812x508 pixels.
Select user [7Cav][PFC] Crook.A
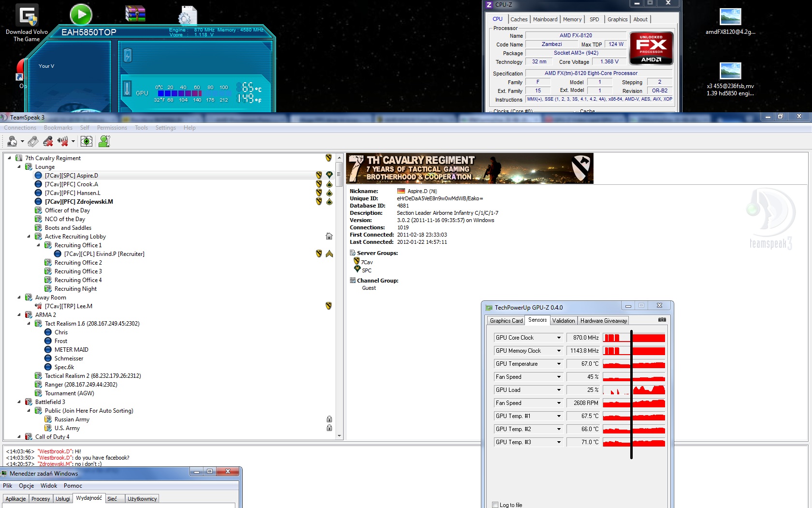pyautogui.click(x=72, y=184)
